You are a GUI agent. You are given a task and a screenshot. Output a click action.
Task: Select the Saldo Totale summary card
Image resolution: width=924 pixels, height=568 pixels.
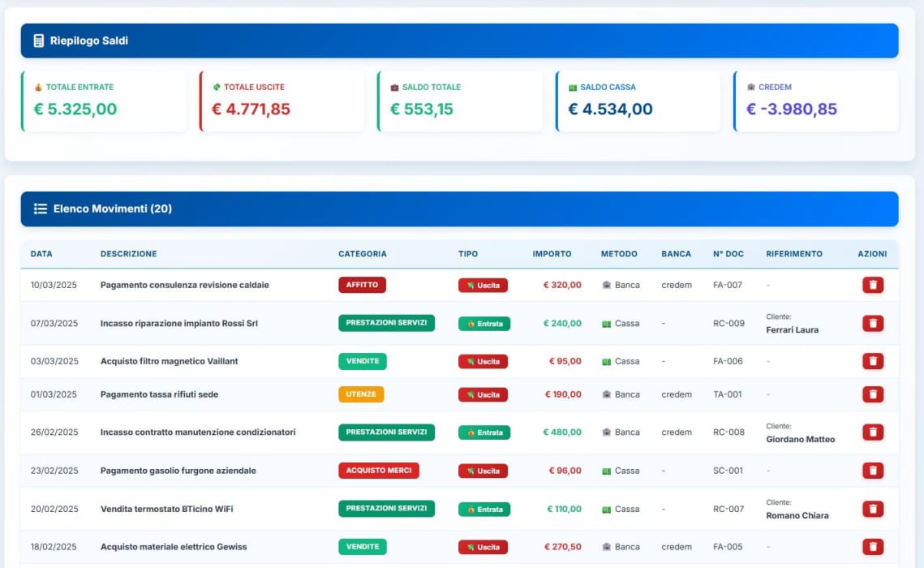pos(460,101)
